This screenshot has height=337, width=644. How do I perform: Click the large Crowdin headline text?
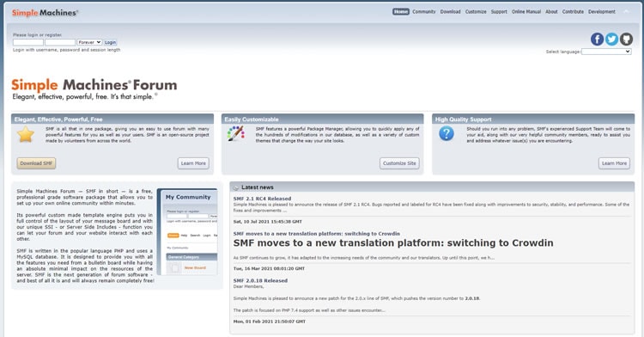tap(393, 243)
